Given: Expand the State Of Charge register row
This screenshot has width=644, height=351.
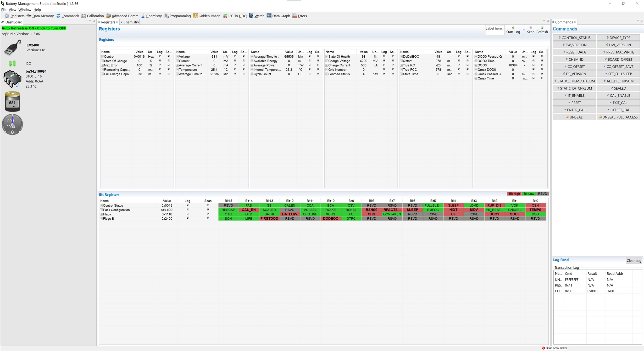Looking at the screenshot, I should click(102, 61).
